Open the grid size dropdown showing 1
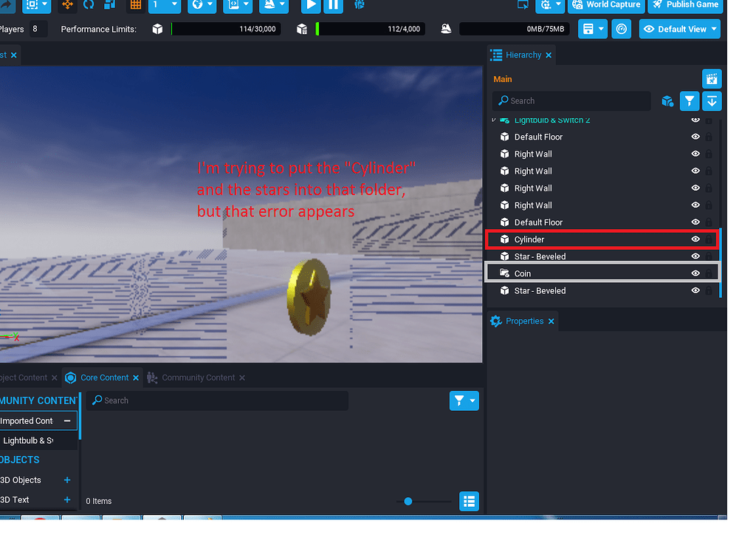The image size is (756, 546). pos(165,5)
